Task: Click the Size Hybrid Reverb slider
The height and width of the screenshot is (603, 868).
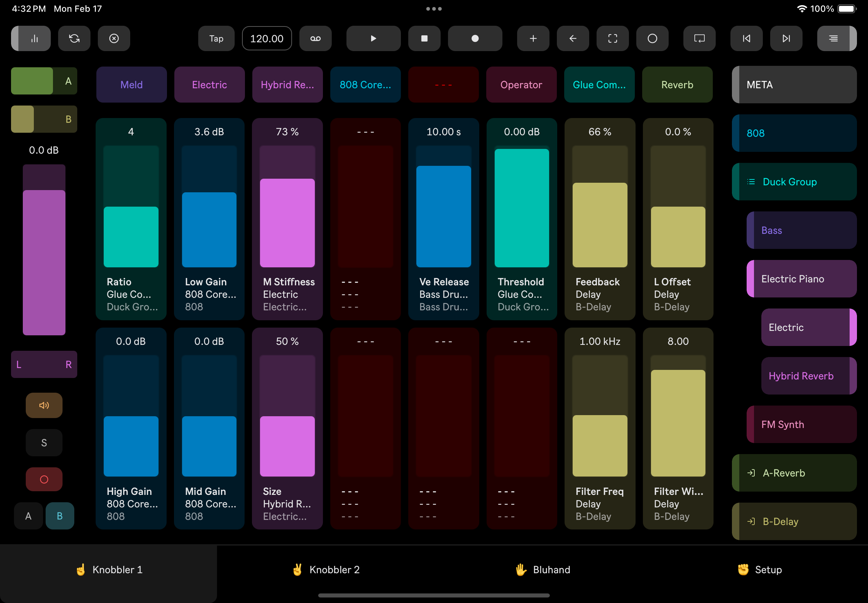Action: pos(288,416)
